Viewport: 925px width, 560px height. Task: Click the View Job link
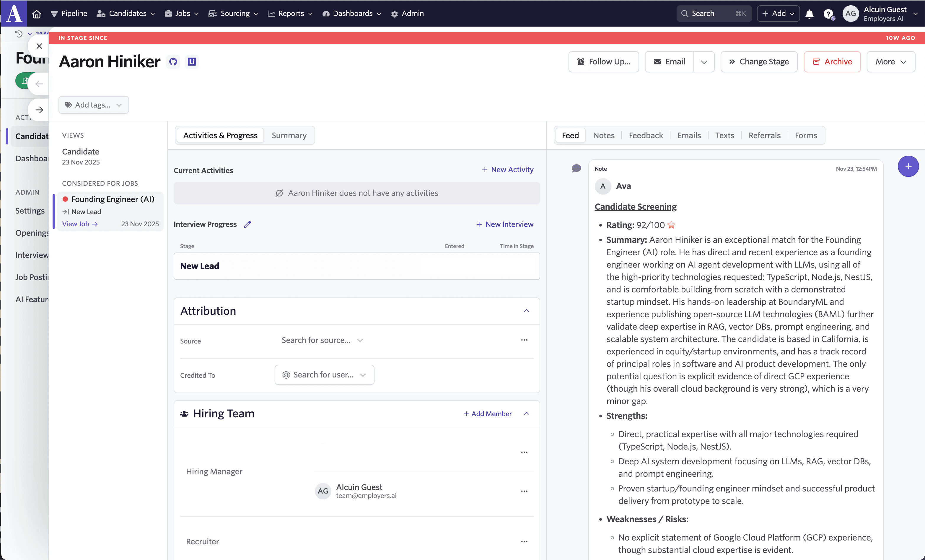click(x=79, y=224)
